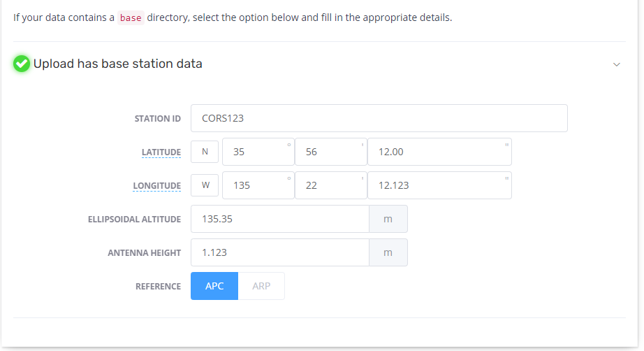The width and height of the screenshot is (644, 351).
Task: Toggle the green base station data checkmark
Action: pyautogui.click(x=22, y=64)
